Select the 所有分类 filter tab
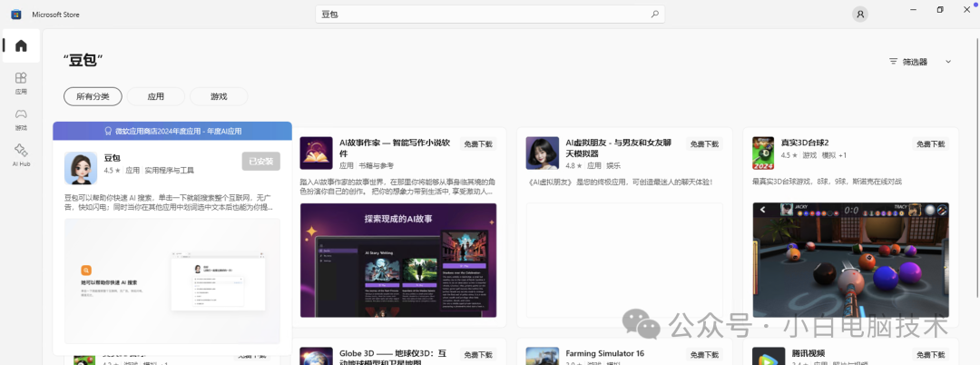The height and width of the screenshot is (365, 980). (x=93, y=96)
